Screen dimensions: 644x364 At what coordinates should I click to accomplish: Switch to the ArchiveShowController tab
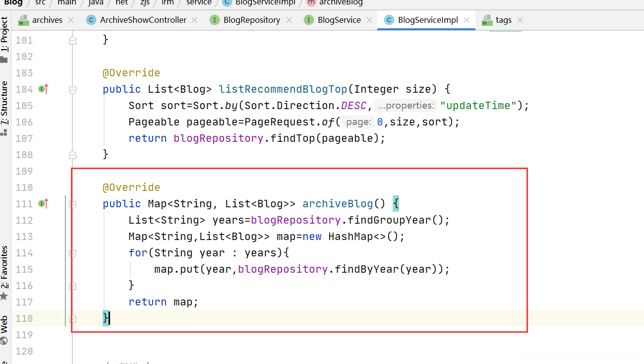[143, 20]
